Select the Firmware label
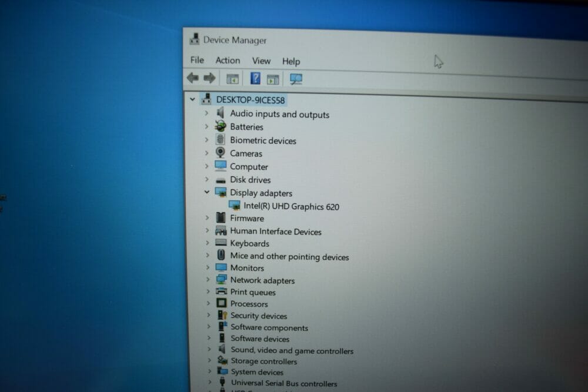This screenshot has height=392, width=588. click(247, 218)
